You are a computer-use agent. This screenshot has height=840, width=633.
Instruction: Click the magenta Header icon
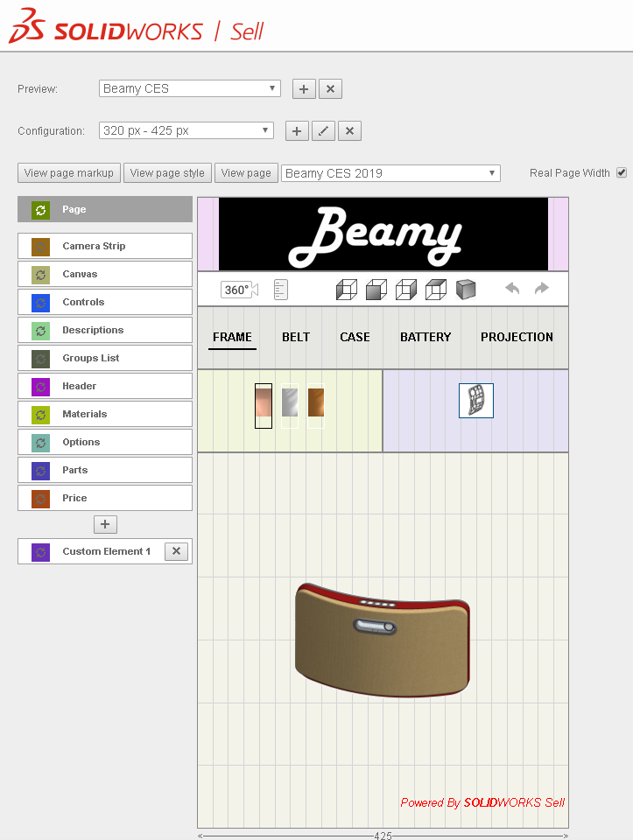point(41,387)
